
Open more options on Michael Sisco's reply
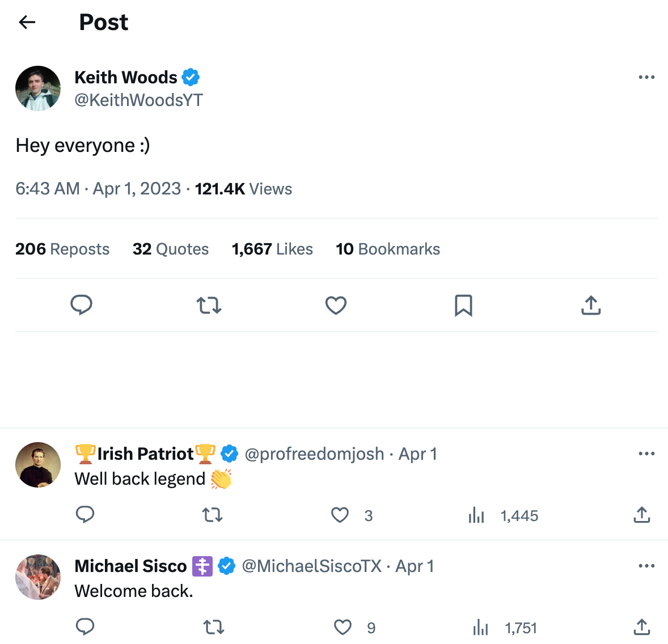click(646, 565)
